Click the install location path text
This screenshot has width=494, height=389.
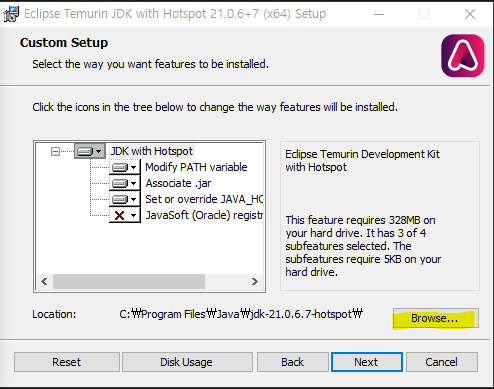241,314
